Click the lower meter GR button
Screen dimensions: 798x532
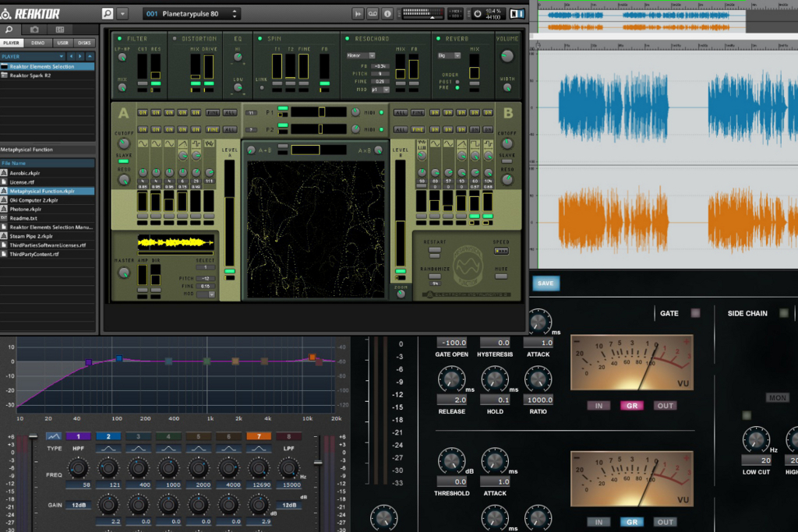631,522
